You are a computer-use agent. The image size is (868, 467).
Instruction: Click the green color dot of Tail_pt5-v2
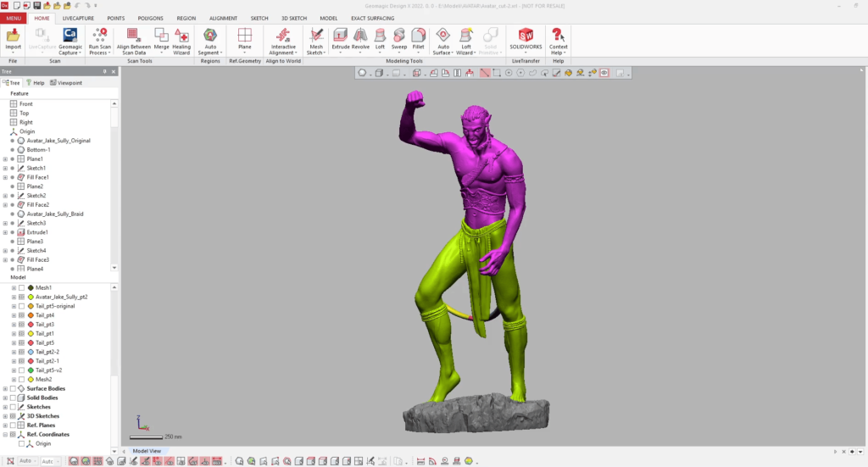point(31,370)
